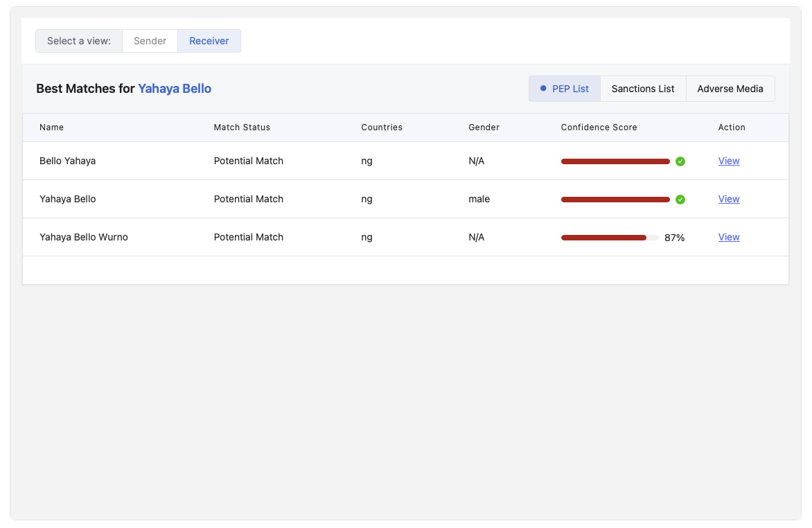The width and height of the screenshot is (812, 528).
Task: Switch to the Sanctions List tab
Action: click(x=643, y=89)
